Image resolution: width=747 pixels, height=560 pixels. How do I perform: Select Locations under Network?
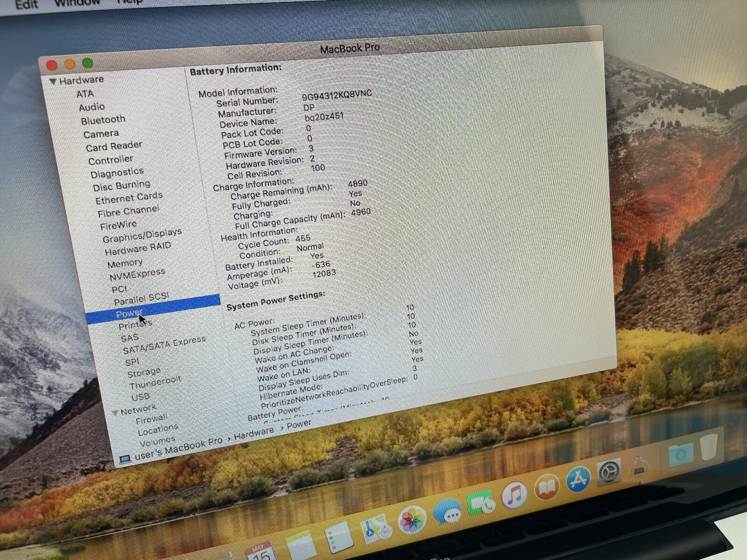pyautogui.click(x=158, y=430)
